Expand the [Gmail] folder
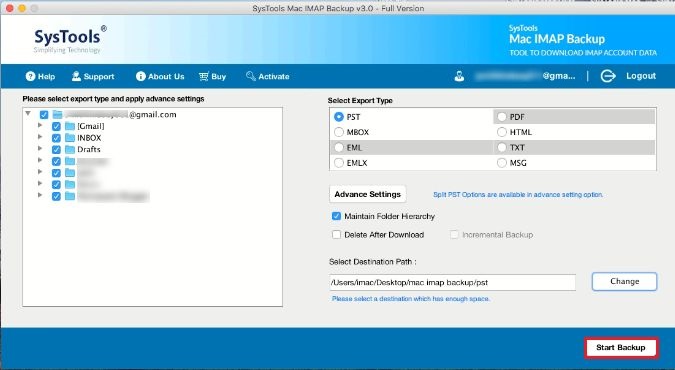675x370 pixels. (x=40, y=125)
